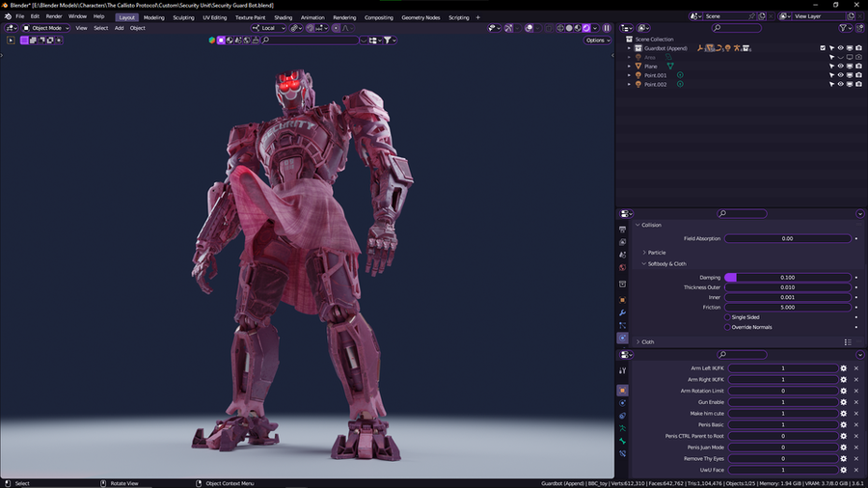Viewport: 868px width, 488px height.
Task: Remove UwU Face custom property
Action: 856,470
